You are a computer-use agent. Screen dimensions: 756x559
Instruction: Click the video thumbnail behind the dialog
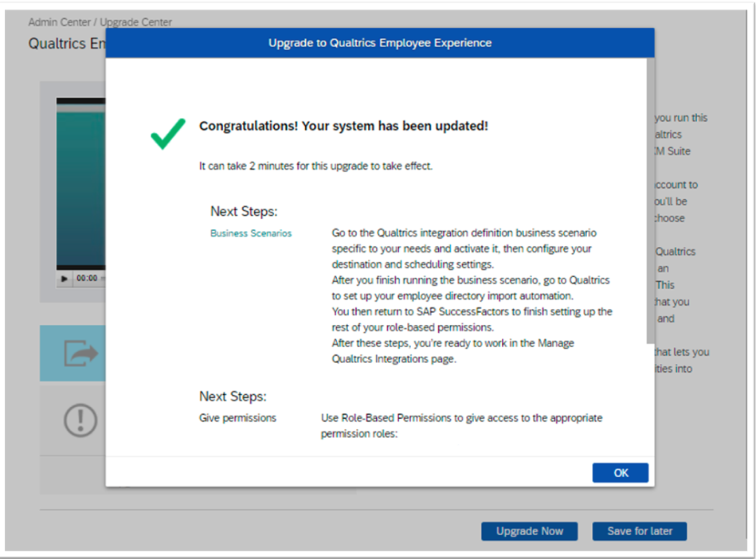click(80, 183)
